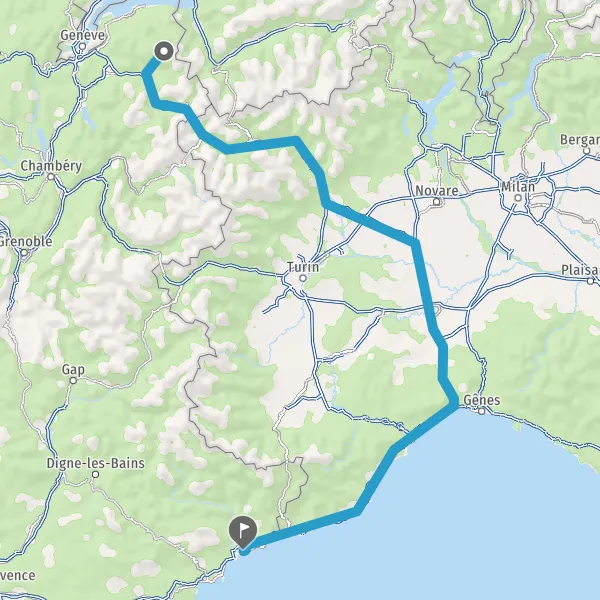600x600 pixels.
Task: Select the Chambéry map label
Action: point(51,166)
